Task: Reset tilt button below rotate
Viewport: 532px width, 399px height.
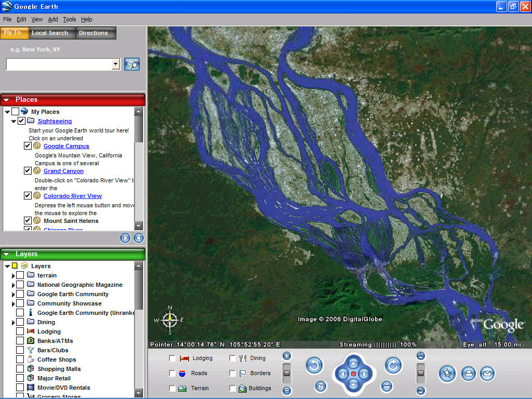Action: [x=387, y=386]
